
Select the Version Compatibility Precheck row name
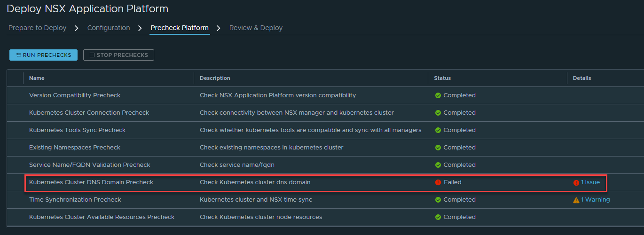tap(75, 95)
